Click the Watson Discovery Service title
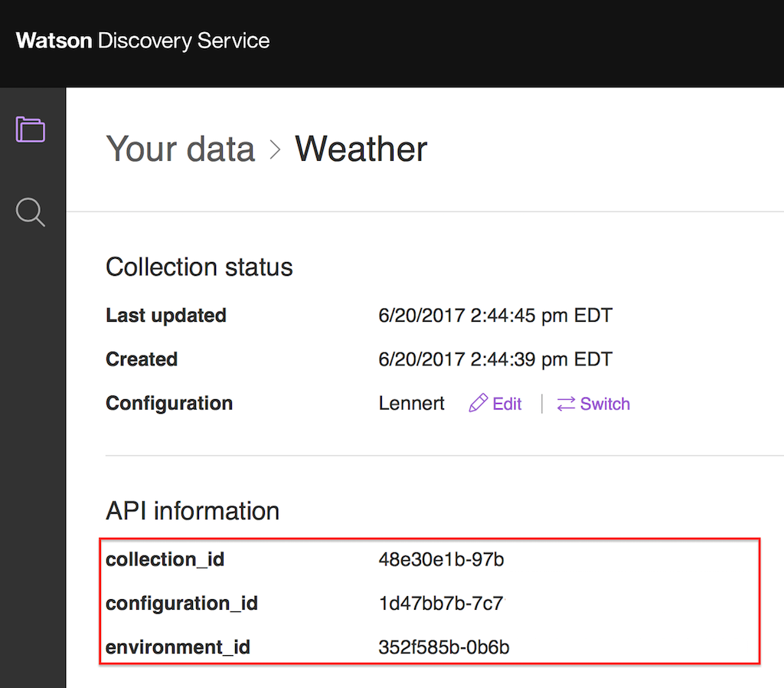This screenshot has height=688, width=784. (x=143, y=41)
